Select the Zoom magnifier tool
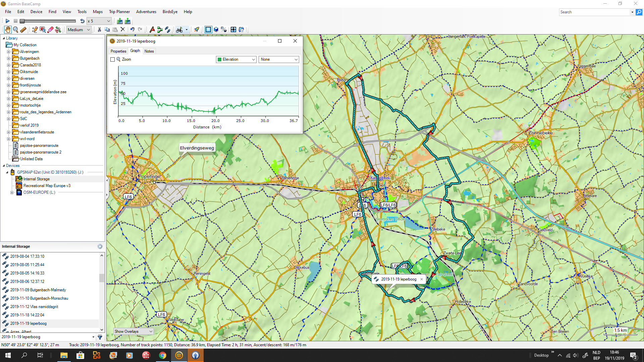This screenshot has width=644, height=362. [x=15, y=29]
